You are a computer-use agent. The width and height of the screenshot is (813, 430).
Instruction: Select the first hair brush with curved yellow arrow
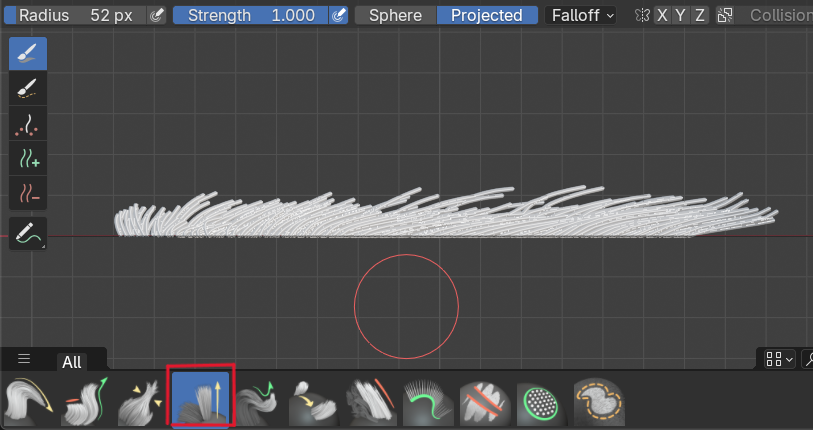click(x=30, y=401)
